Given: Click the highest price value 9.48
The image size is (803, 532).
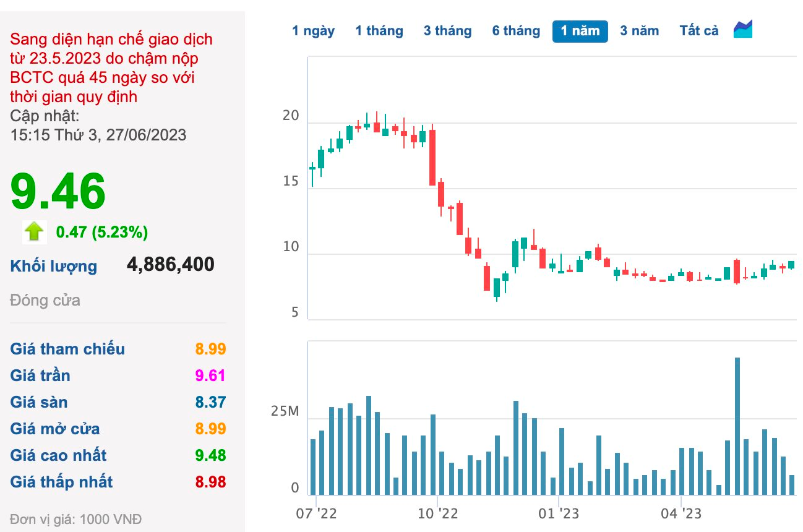Looking at the screenshot, I should pyautogui.click(x=210, y=455).
